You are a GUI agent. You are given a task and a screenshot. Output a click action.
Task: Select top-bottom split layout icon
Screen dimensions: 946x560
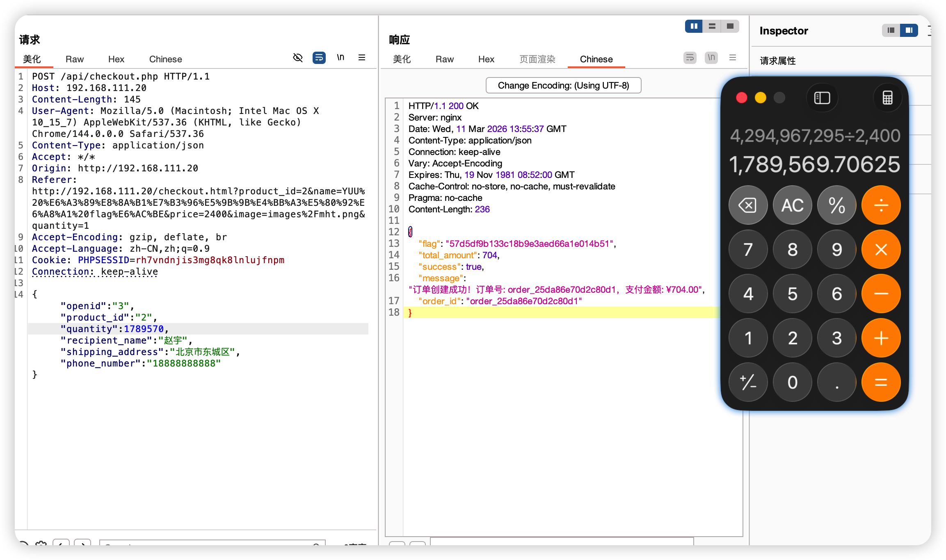[x=712, y=26]
